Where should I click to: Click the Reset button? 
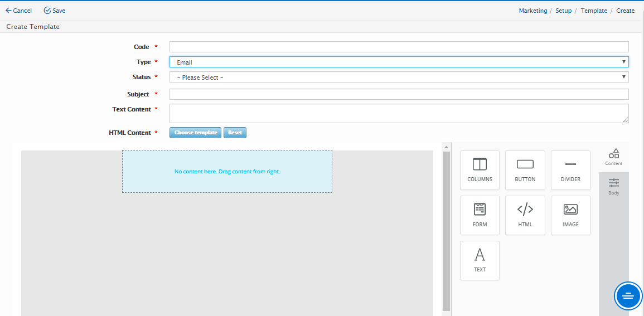point(235,133)
